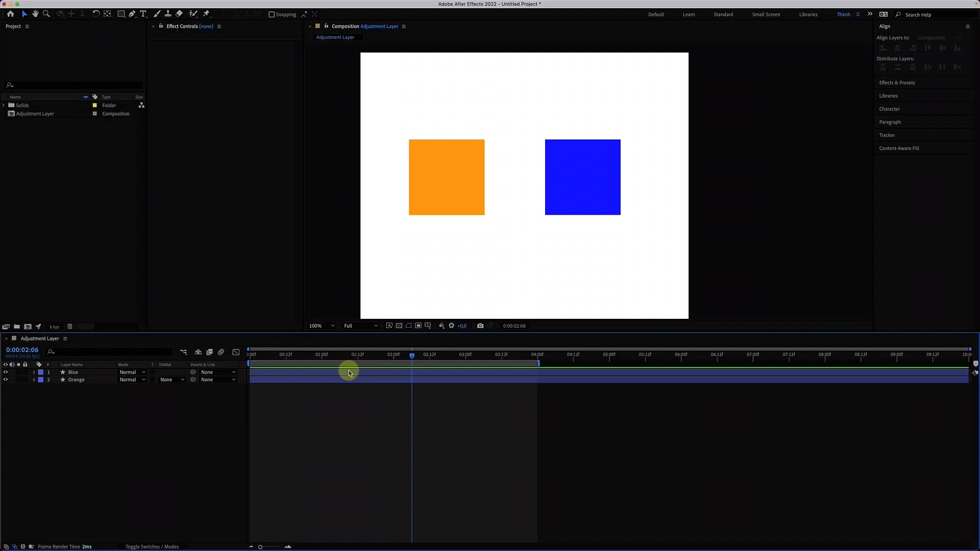
Task: Select the Pen tool
Action: [132, 14]
